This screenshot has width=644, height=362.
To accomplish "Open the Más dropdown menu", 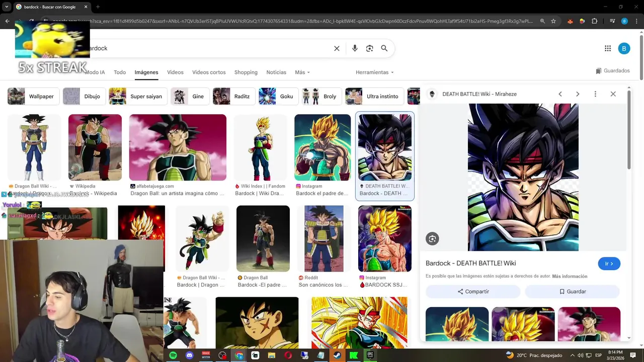I will [x=302, y=72].
